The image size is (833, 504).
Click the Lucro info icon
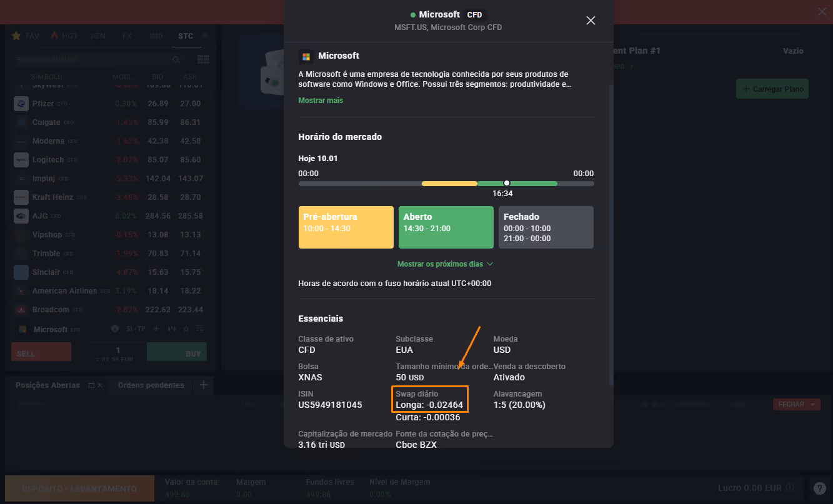[x=791, y=488]
